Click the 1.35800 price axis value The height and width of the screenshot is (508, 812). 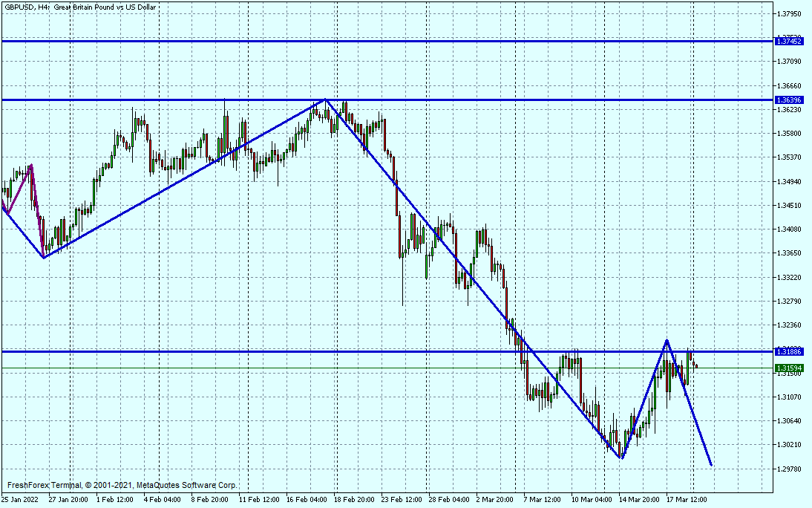pos(789,133)
